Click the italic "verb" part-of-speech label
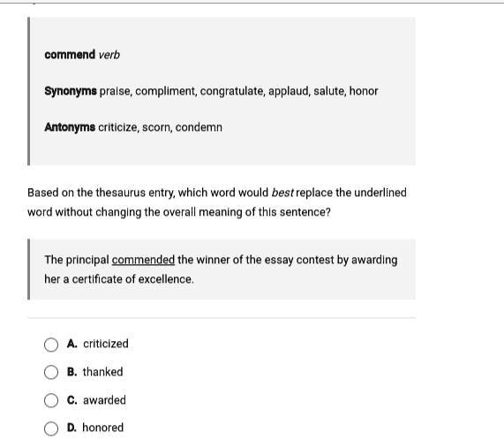This screenshot has height=440, width=504. pyautogui.click(x=109, y=55)
